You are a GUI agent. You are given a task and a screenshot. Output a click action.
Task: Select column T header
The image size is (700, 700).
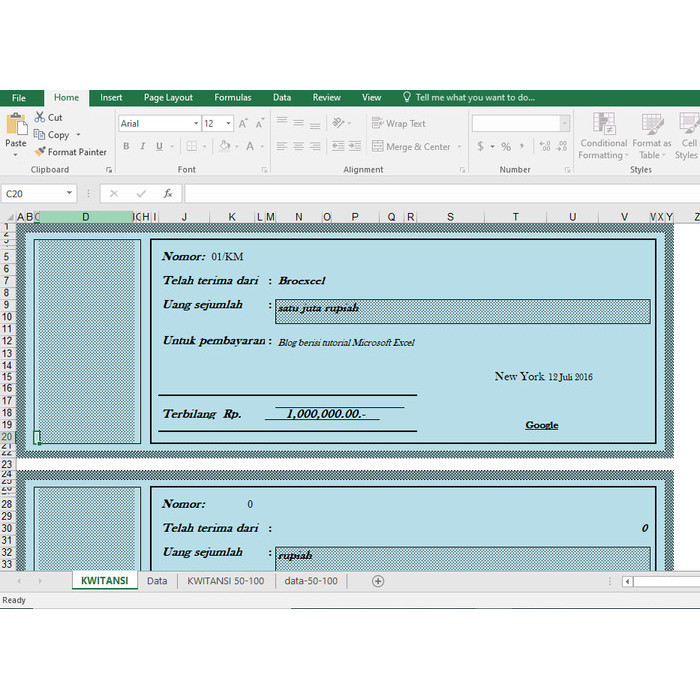click(515, 217)
